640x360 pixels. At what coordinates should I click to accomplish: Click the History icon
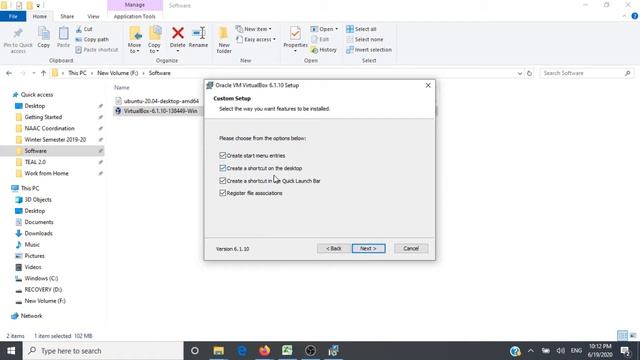(x=324, y=50)
